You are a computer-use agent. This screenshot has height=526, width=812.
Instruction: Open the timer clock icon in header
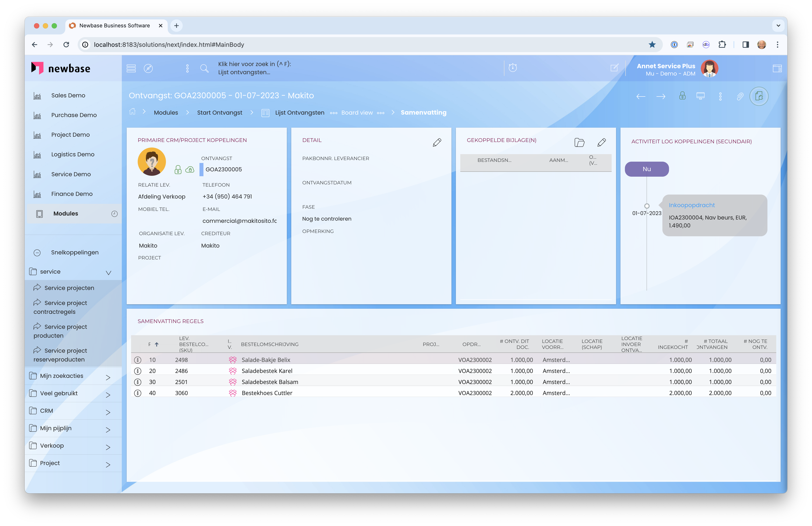pyautogui.click(x=513, y=68)
